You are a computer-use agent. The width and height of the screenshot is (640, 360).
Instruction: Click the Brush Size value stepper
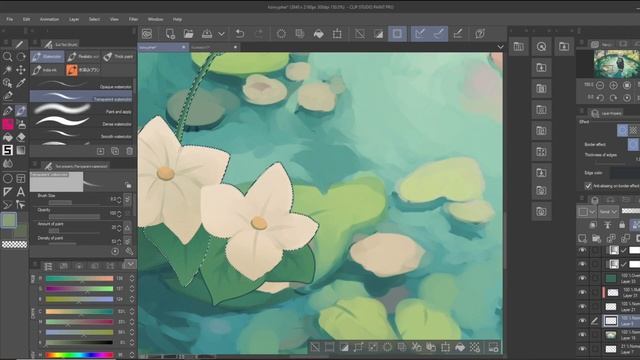tap(119, 200)
